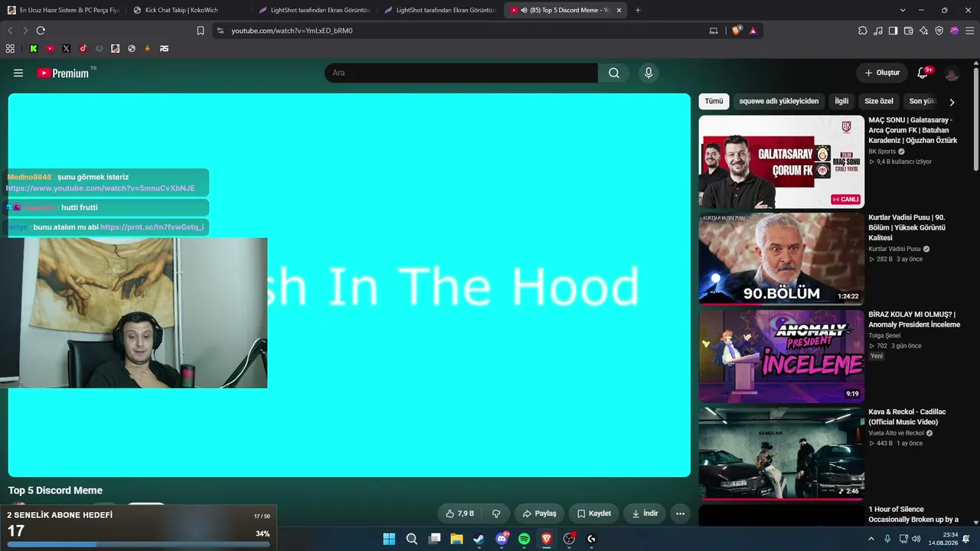Like the video (7,9 B)

pos(460,514)
